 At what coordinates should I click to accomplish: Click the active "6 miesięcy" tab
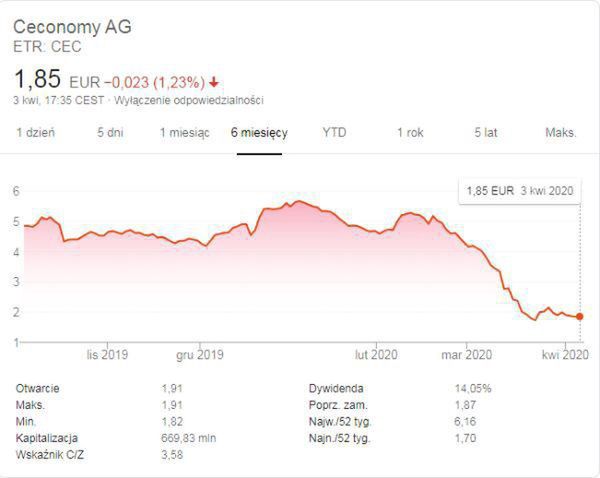pyautogui.click(x=259, y=133)
